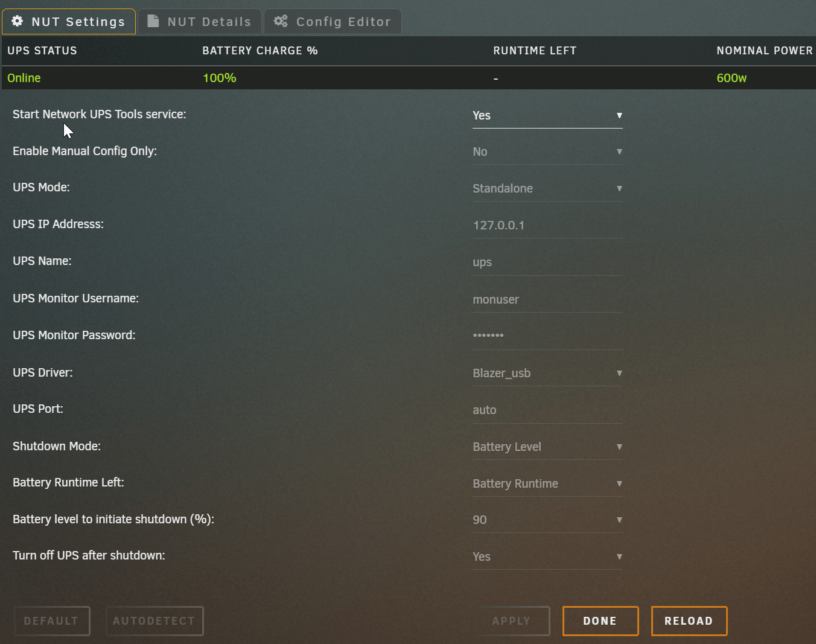This screenshot has width=816, height=644.
Task: Click the 'UPS Monitor Username:' label
Action: pyautogui.click(x=75, y=298)
